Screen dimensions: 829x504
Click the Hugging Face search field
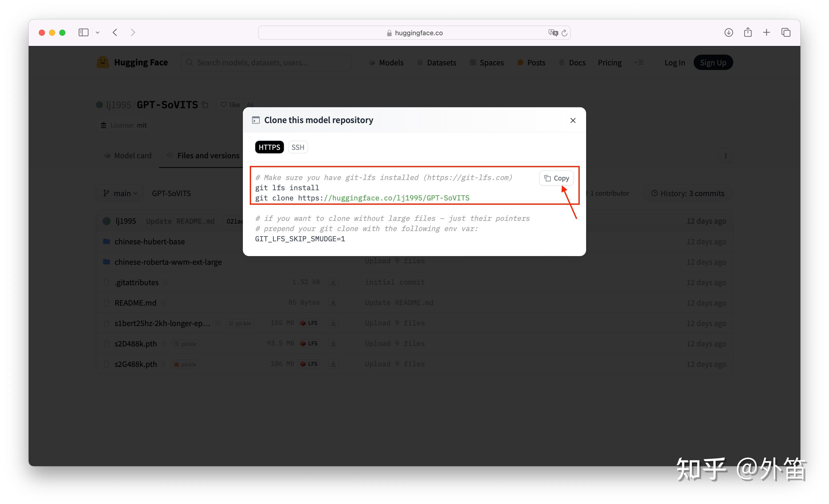[x=266, y=63]
